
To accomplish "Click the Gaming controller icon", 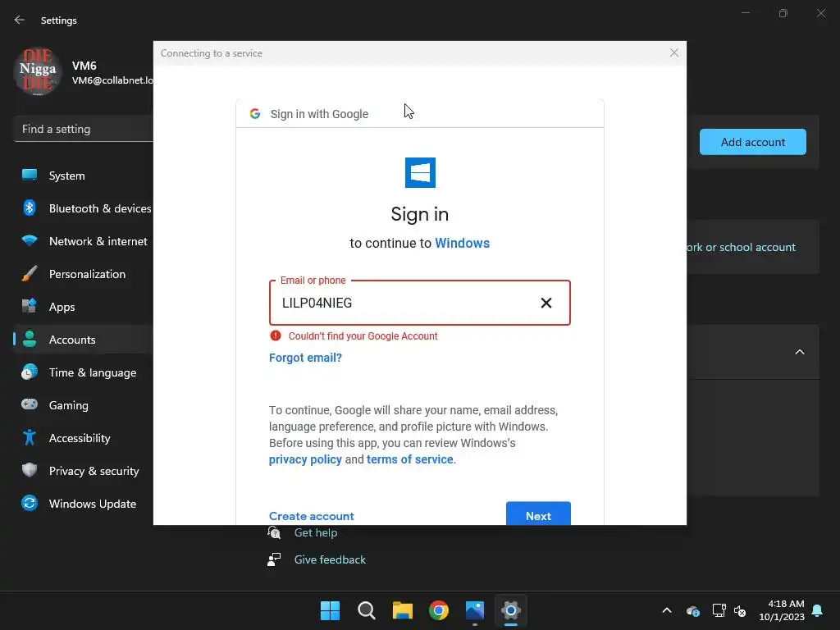I will pyautogui.click(x=30, y=404).
